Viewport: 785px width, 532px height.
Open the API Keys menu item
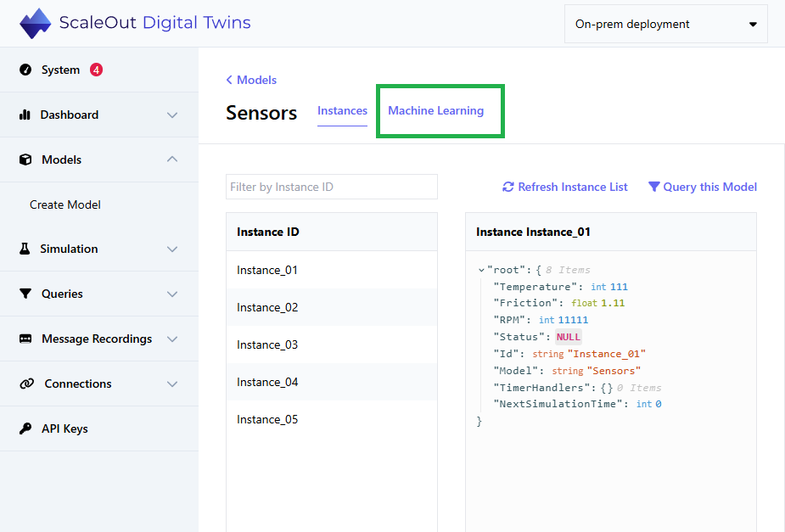point(99,428)
